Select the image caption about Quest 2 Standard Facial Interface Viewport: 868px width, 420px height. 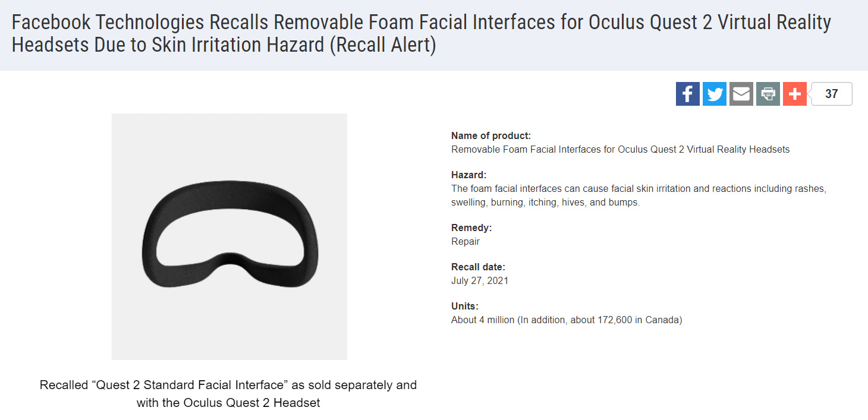228,393
